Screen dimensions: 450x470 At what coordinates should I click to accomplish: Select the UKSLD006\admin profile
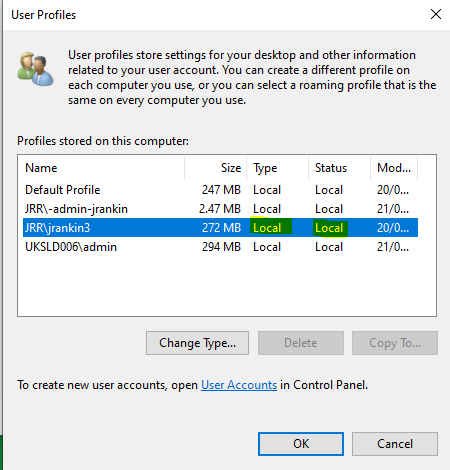(220, 247)
